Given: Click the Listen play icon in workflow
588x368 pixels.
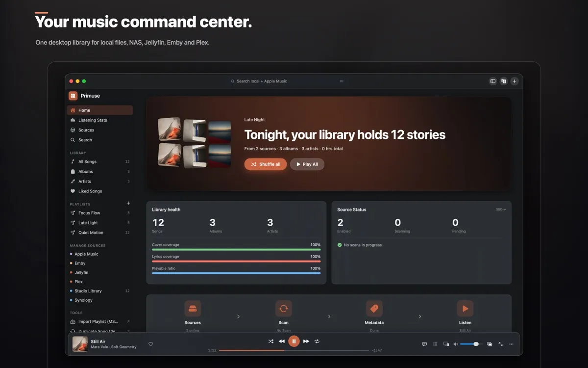Looking at the screenshot, I should (x=465, y=309).
